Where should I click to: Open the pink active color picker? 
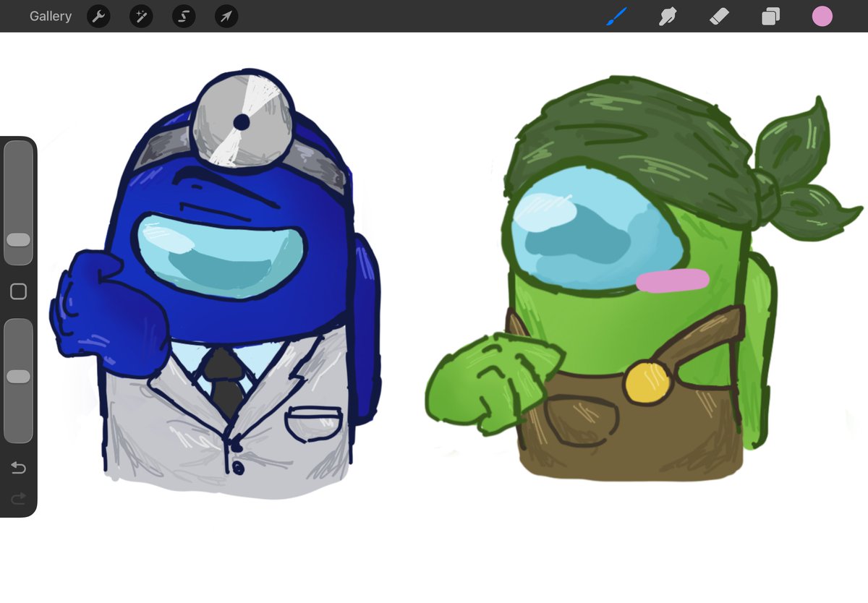822,16
